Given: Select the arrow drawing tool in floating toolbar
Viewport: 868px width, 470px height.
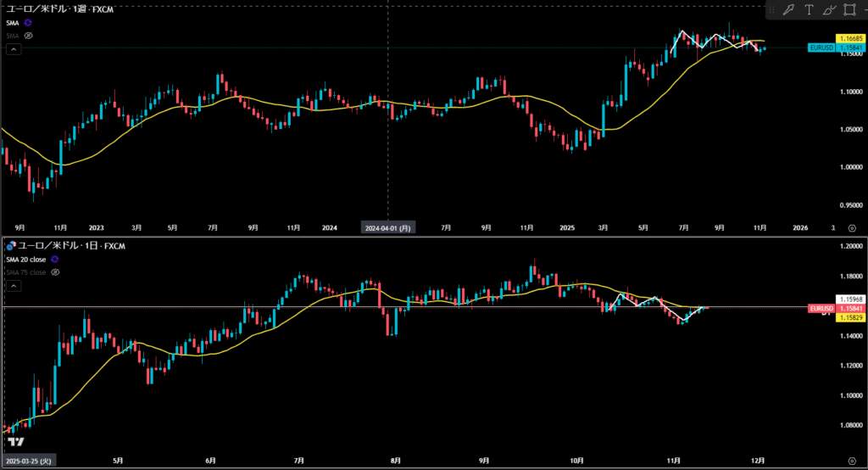Looking at the screenshot, I should click(x=789, y=9).
